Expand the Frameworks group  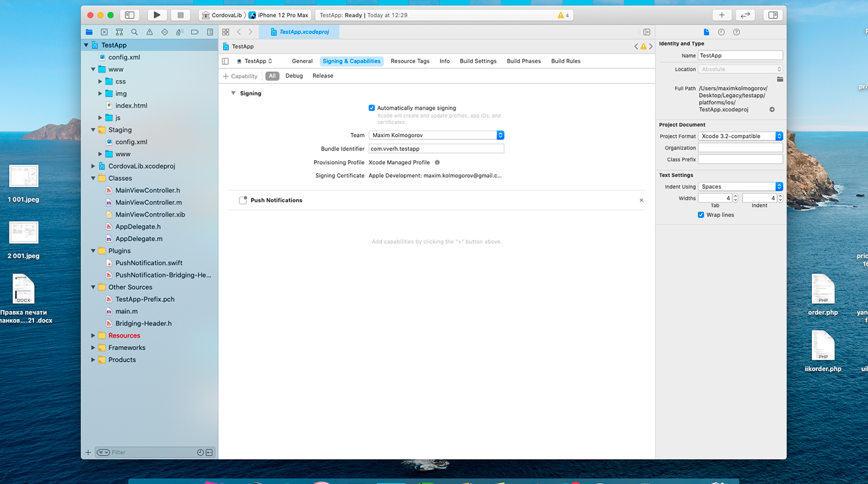[93, 348]
